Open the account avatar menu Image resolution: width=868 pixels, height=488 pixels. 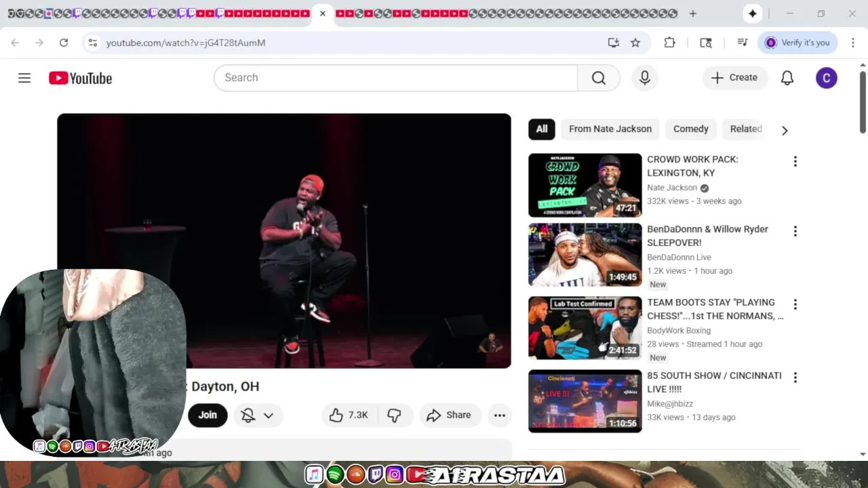point(826,78)
